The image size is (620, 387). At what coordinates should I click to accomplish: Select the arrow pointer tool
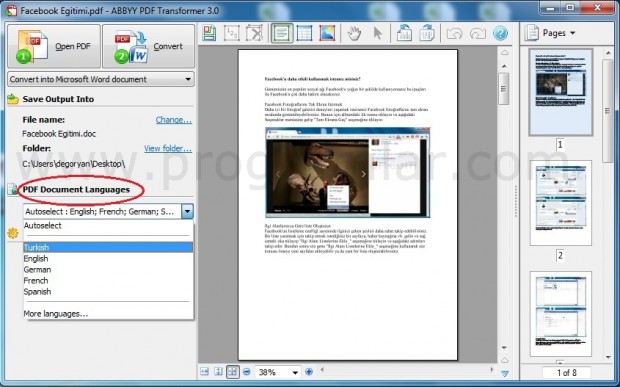[378, 33]
